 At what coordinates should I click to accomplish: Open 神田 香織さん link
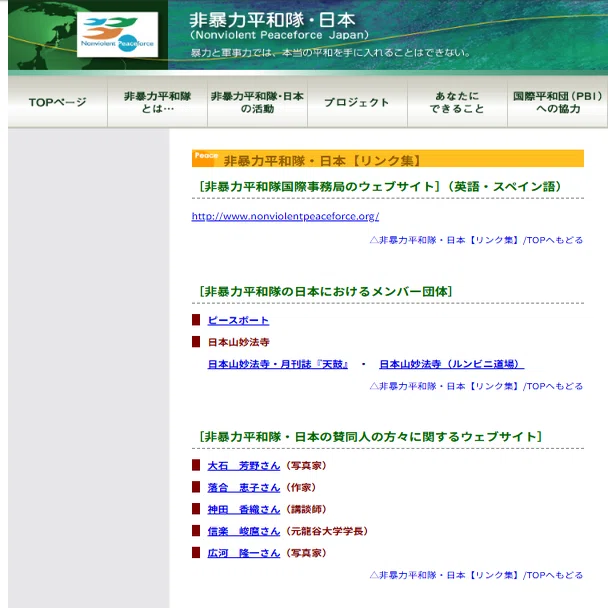coord(244,509)
